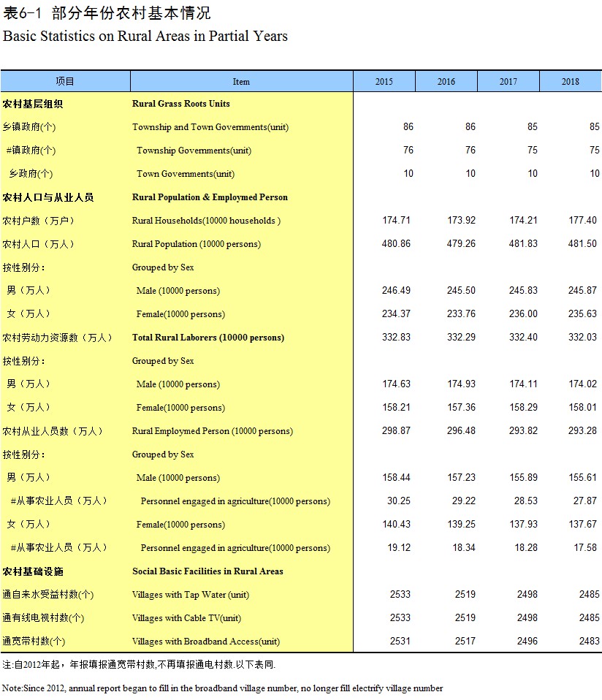Select the value 27.87
Viewport: 602px width, 700px height.
tap(585, 501)
